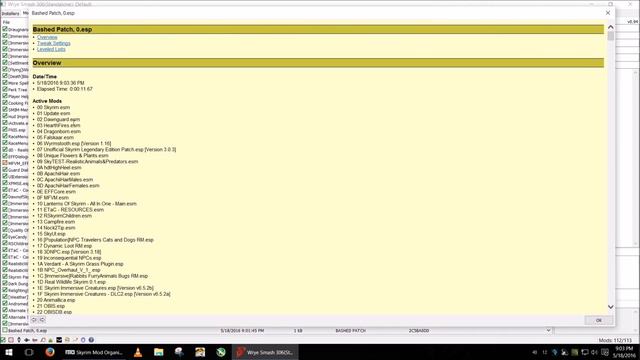The height and width of the screenshot is (360, 640).
Task: Confirm the Bashed Patch report with OK
Action: point(598,320)
